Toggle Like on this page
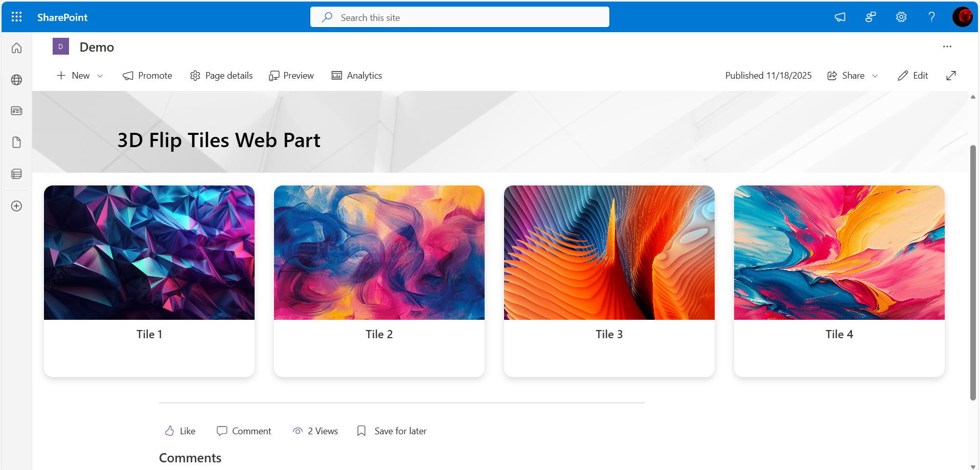 point(180,431)
